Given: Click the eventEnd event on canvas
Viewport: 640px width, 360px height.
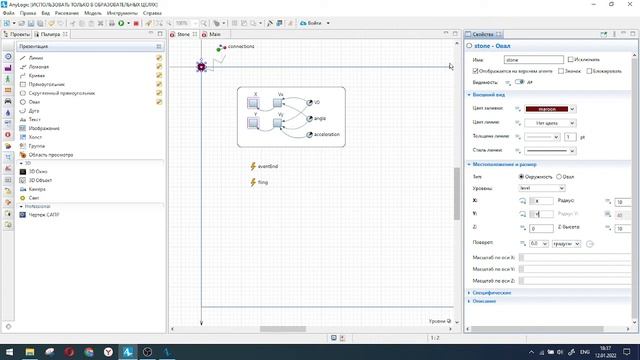Looking at the screenshot, I should pyautogui.click(x=264, y=166).
